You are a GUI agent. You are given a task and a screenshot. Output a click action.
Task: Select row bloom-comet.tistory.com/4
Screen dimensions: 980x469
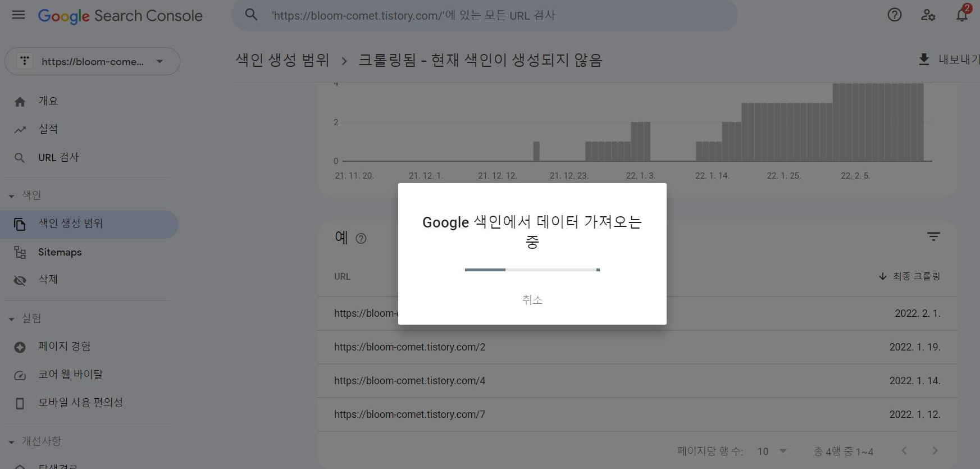(x=637, y=381)
